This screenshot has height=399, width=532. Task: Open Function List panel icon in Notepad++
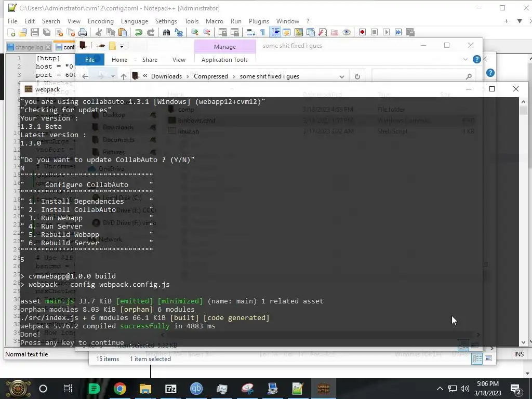[323, 32]
